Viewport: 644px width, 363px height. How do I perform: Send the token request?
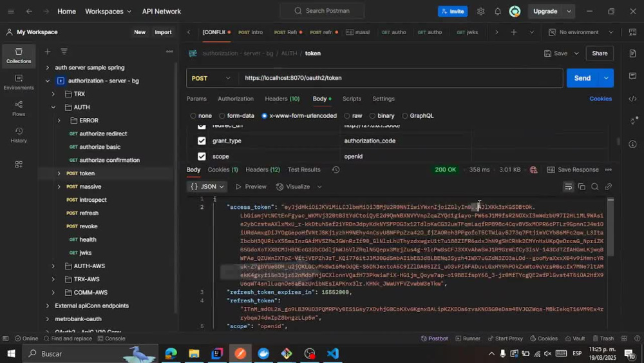[582, 78]
